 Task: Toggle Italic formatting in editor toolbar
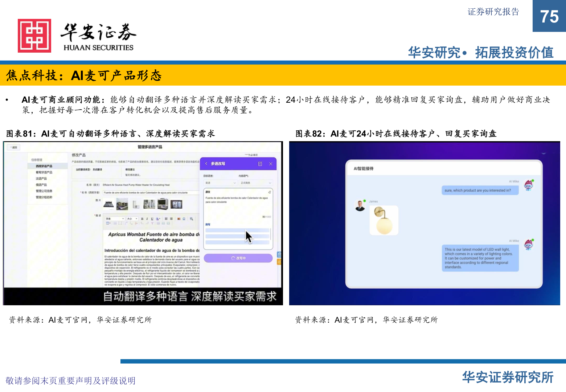pos(147,219)
